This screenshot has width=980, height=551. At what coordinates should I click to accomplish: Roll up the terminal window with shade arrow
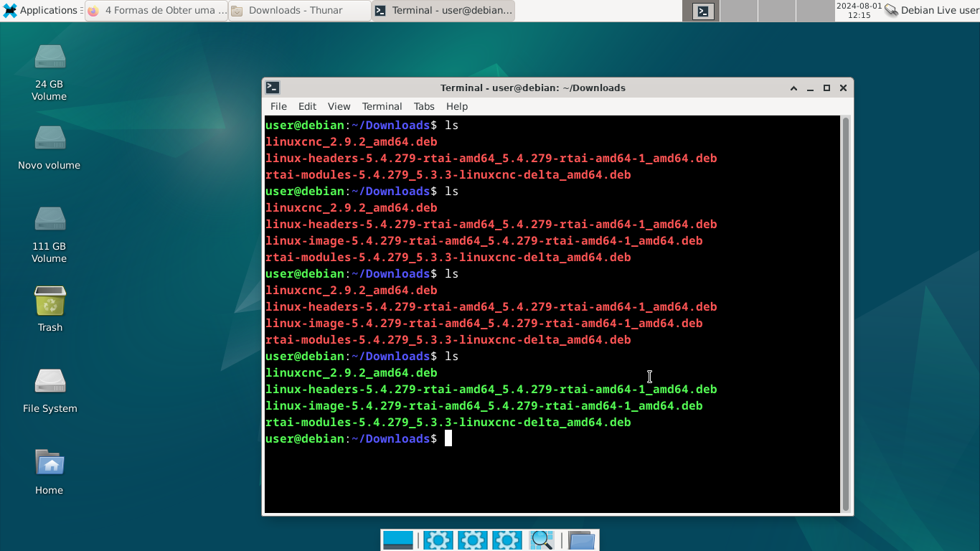click(793, 88)
